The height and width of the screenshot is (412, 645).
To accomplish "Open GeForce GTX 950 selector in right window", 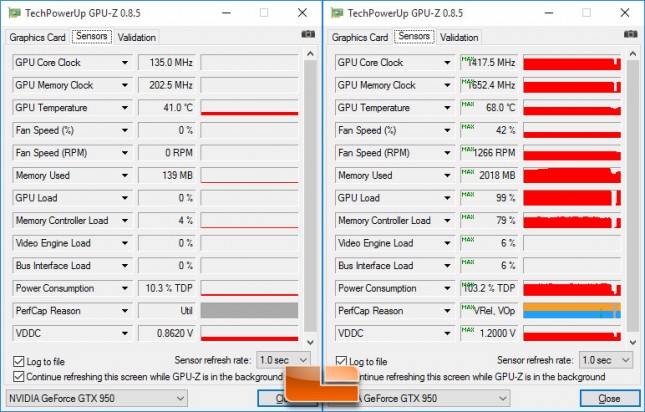I will point(432,398).
